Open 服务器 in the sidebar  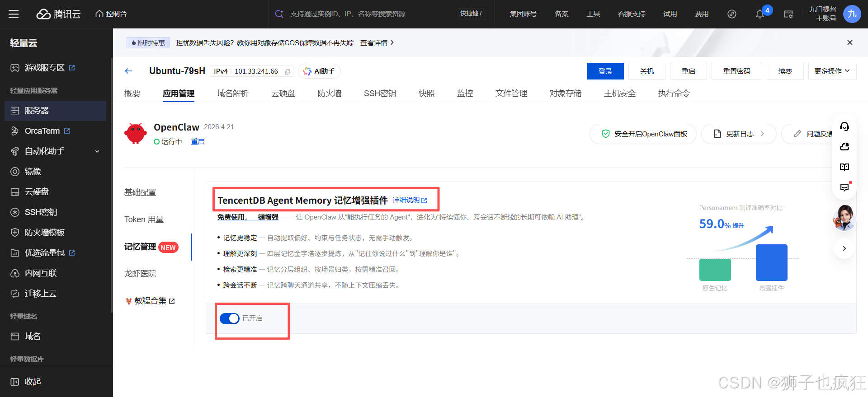pos(55,111)
